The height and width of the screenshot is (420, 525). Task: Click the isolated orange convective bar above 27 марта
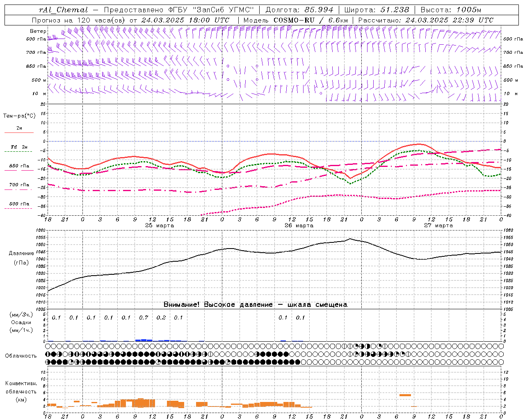[405, 395]
